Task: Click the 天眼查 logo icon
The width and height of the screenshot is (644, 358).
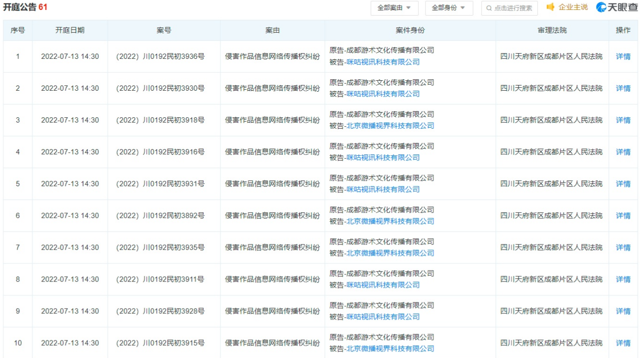Action: click(x=602, y=7)
